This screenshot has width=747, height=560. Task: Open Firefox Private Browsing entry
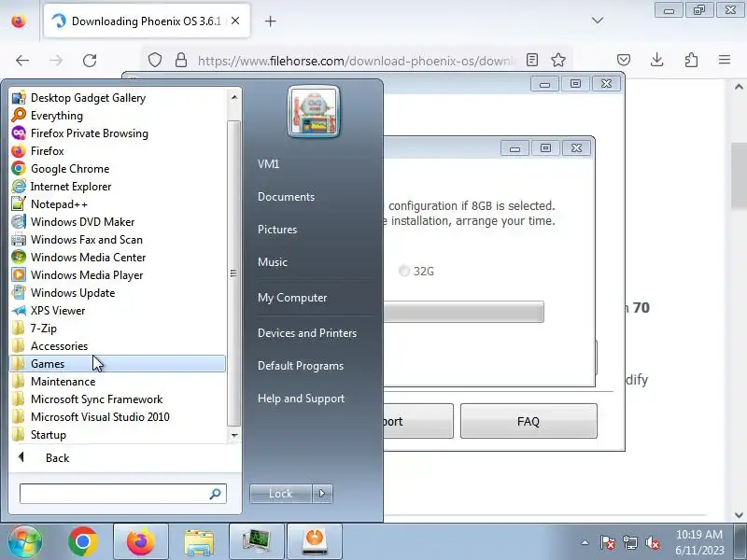click(x=118, y=133)
